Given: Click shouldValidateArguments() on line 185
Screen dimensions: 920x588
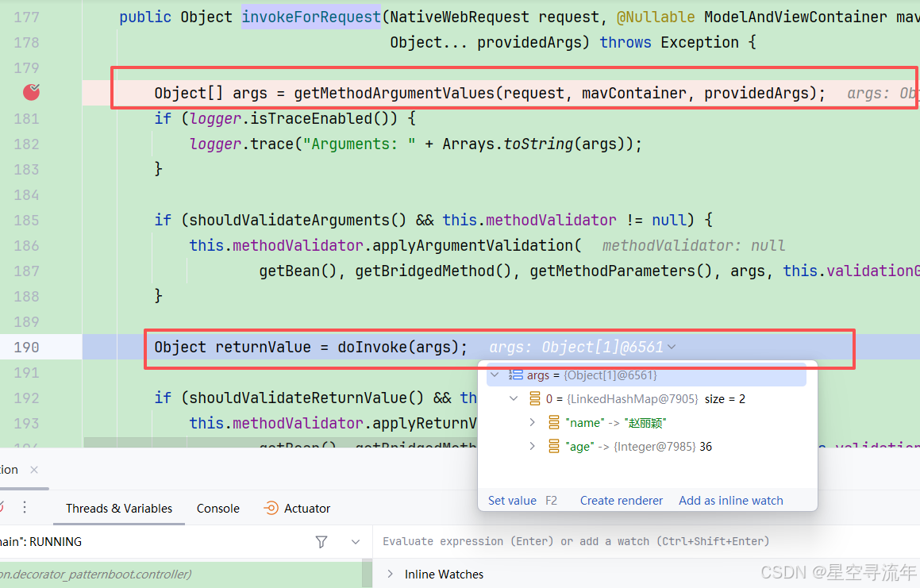Looking at the screenshot, I should click(x=298, y=220).
